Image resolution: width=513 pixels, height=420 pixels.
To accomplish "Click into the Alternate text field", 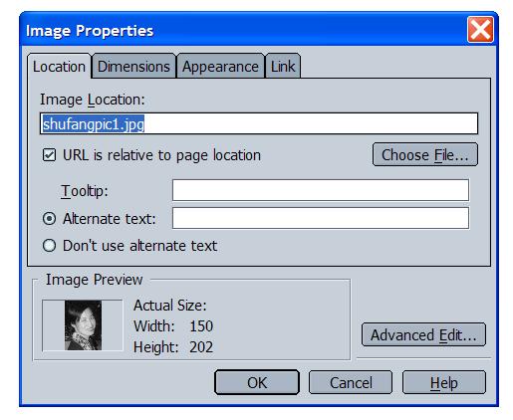I will (x=321, y=218).
